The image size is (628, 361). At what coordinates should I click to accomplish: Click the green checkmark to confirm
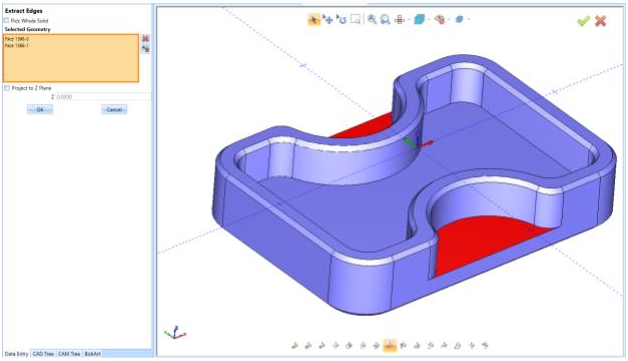coord(584,21)
